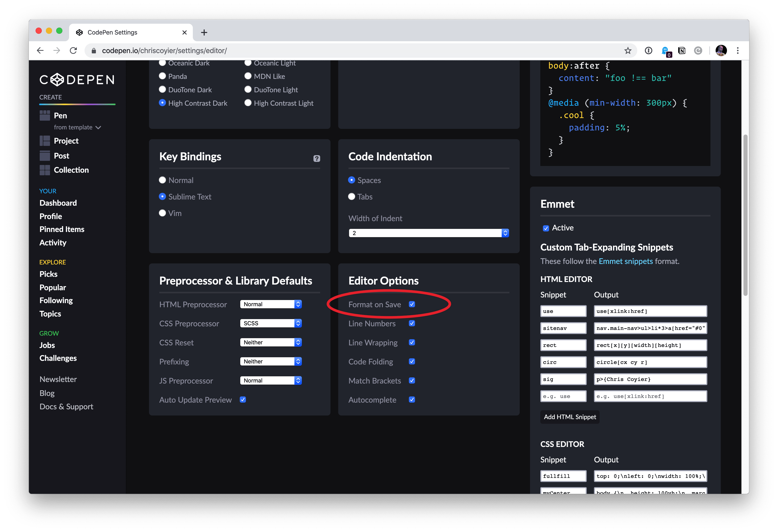778x532 pixels.
Task: Click the Notion extension icon
Action: [682, 51]
